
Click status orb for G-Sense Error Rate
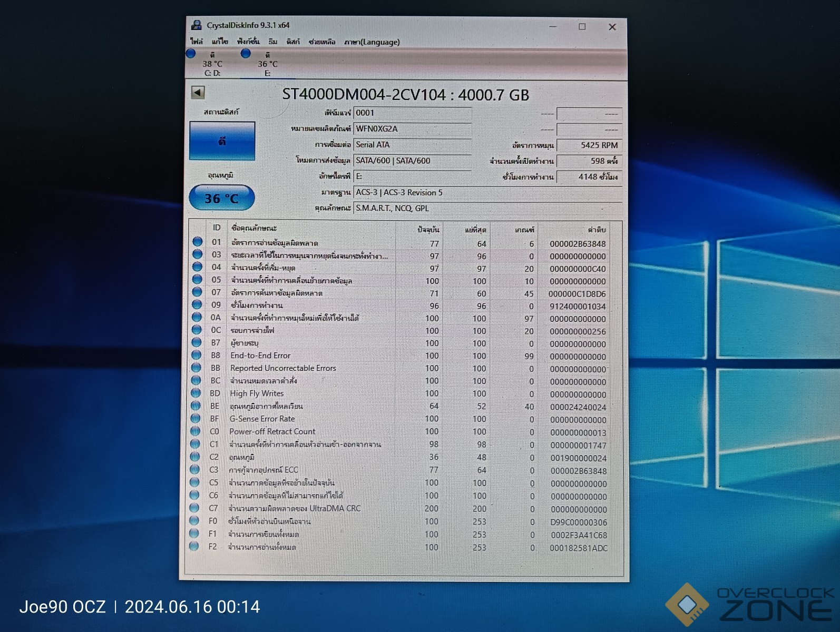pos(196,418)
